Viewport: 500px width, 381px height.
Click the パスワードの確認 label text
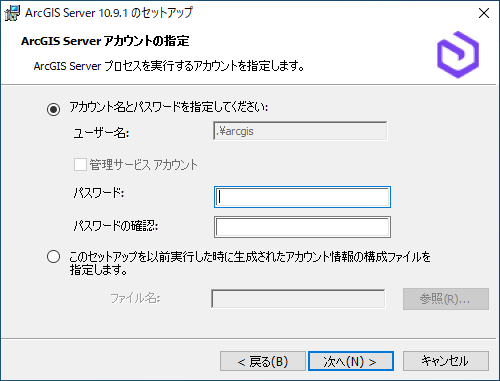coord(116,226)
